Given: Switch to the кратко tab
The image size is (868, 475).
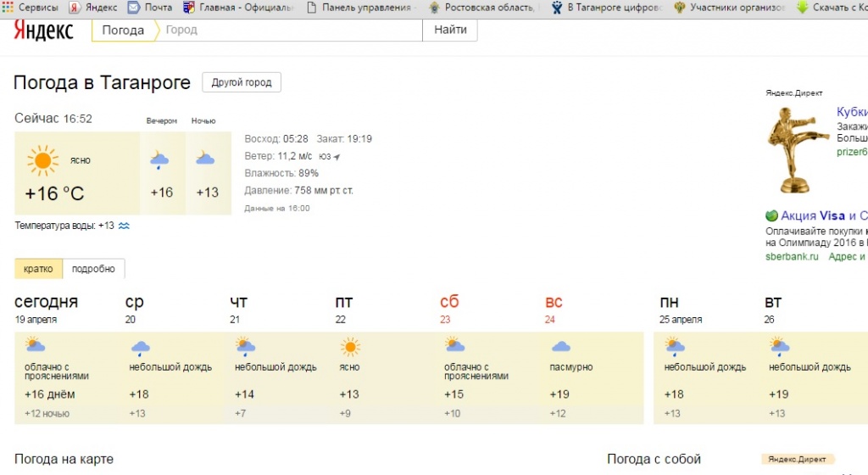Looking at the screenshot, I should point(38,269).
